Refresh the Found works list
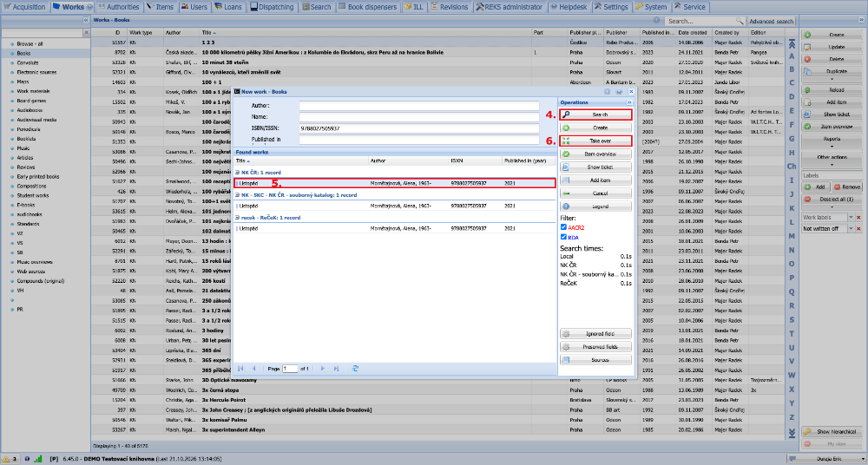 (355, 369)
